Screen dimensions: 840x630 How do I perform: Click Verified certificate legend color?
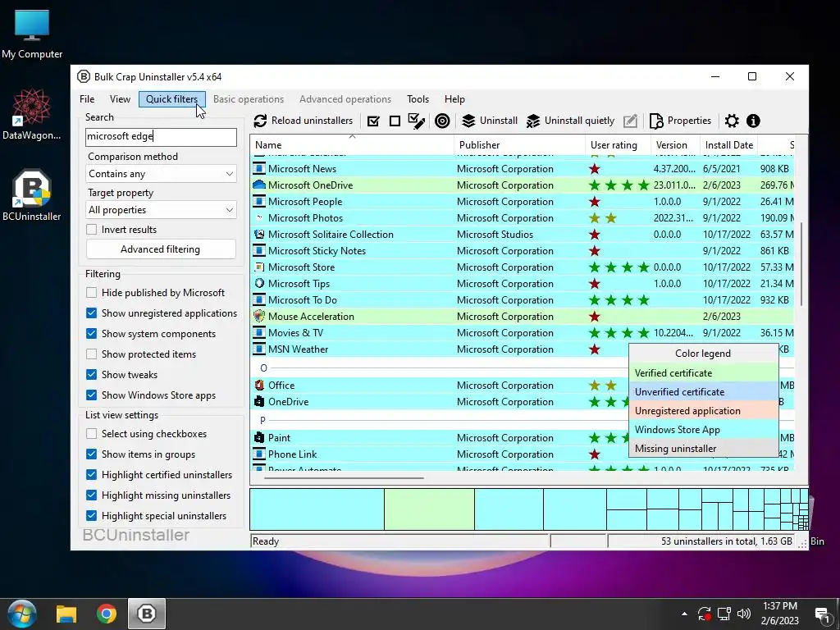click(703, 373)
